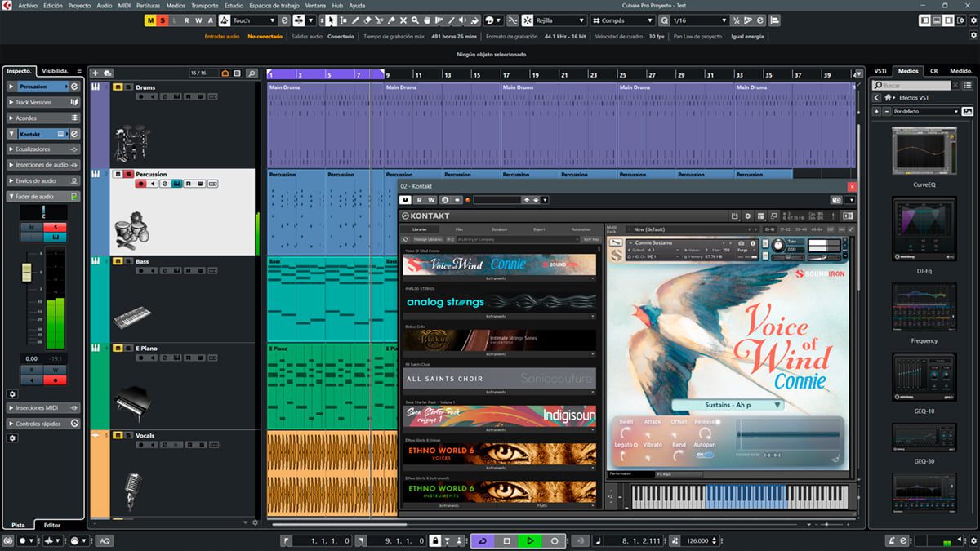The height and width of the screenshot is (551, 980).
Task: Click the transport Record button
Action: [x=555, y=540]
